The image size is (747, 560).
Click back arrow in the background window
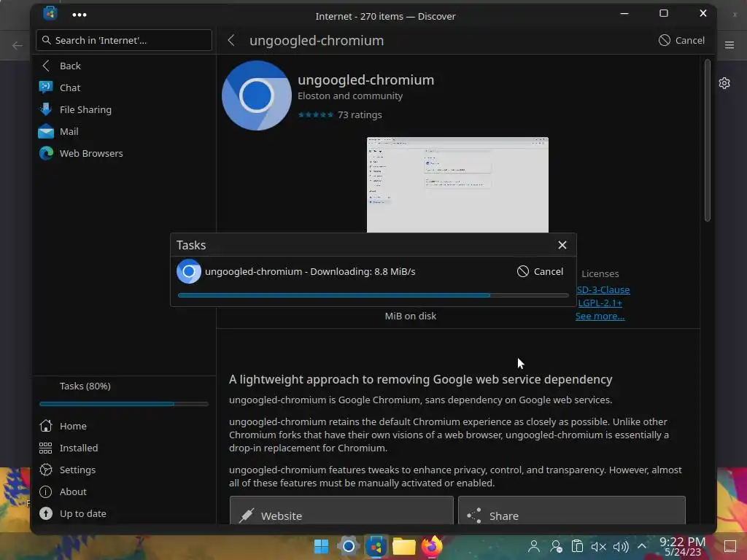pyautogui.click(x=18, y=46)
